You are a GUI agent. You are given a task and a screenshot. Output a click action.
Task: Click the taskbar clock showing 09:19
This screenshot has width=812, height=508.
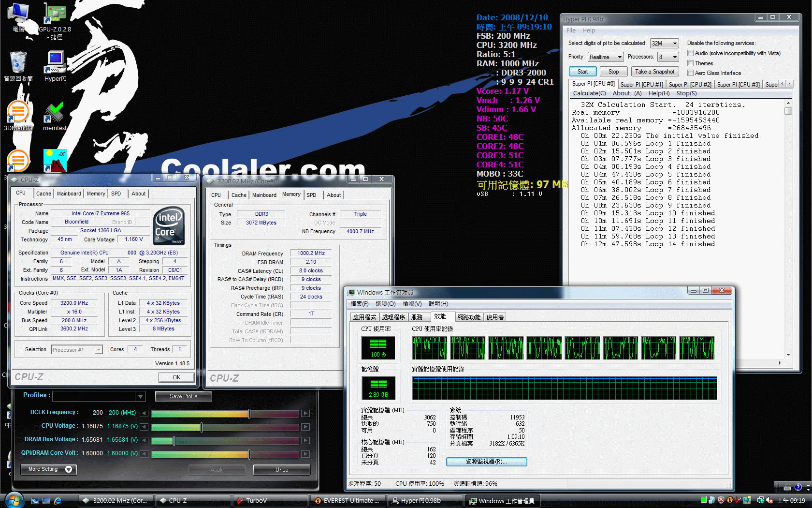791,501
